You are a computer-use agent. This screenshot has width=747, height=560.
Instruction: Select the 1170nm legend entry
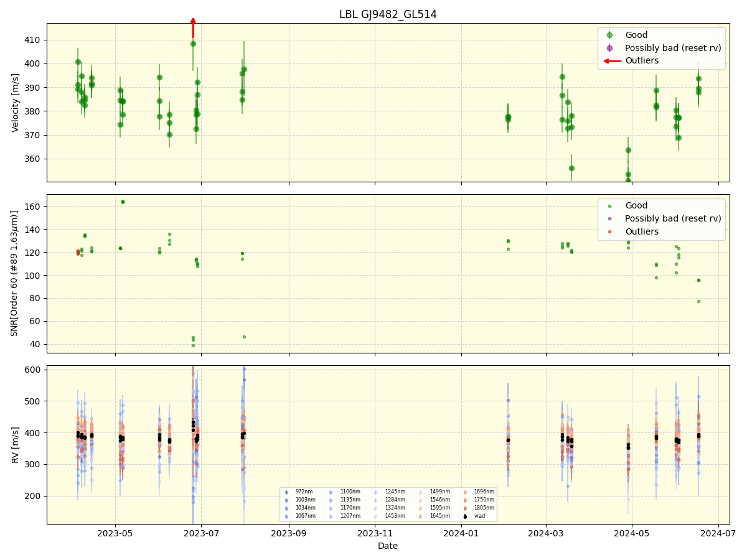click(345, 508)
